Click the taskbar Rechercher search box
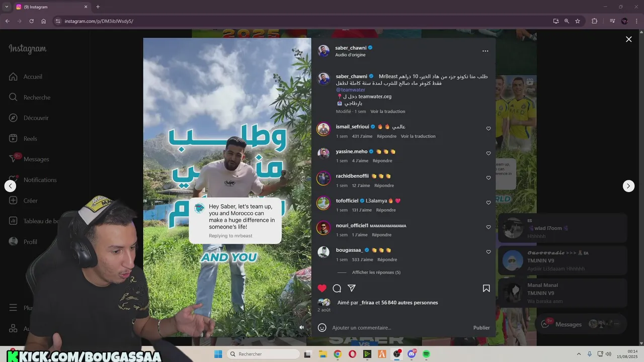 (264, 354)
